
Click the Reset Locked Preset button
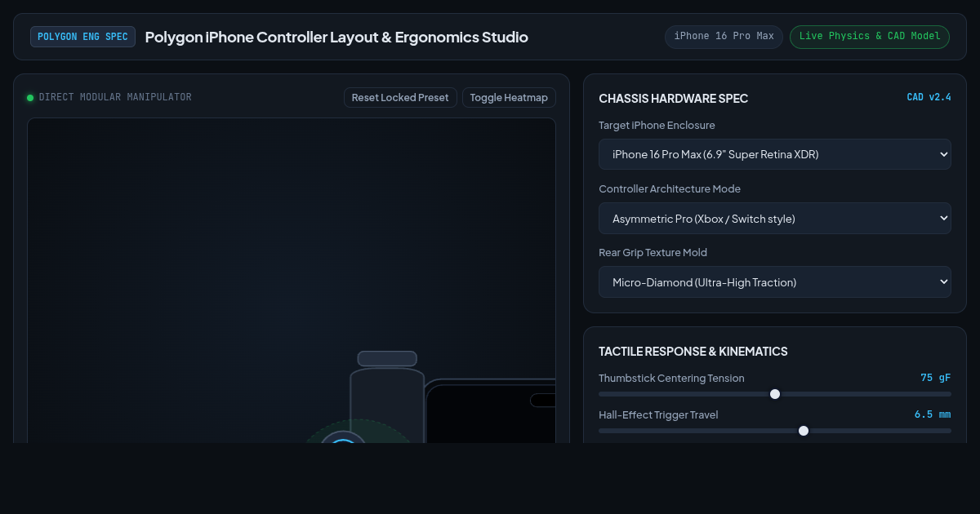click(400, 98)
